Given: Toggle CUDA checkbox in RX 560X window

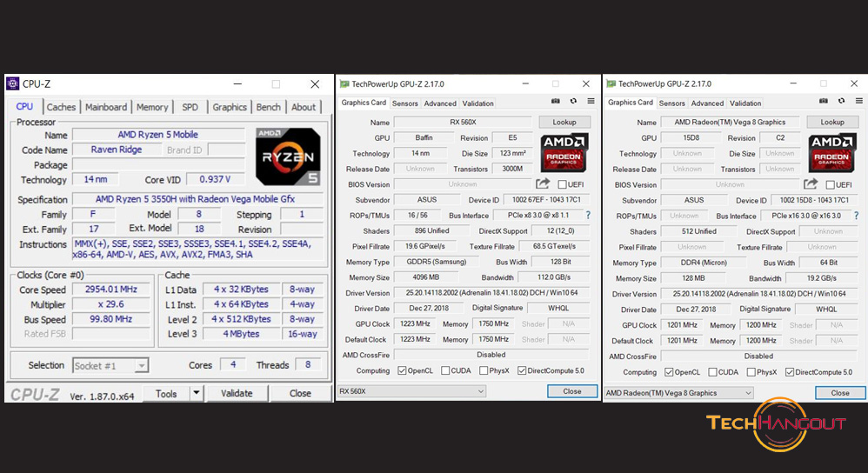Looking at the screenshot, I should coord(445,370).
